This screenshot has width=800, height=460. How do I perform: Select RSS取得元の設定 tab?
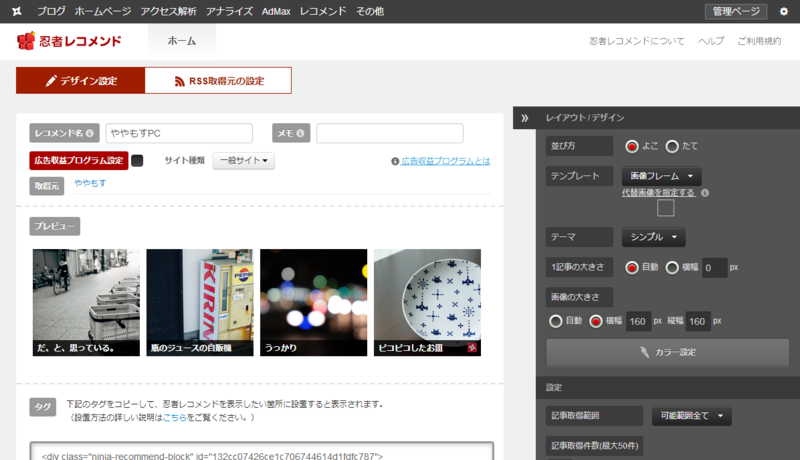click(x=218, y=81)
